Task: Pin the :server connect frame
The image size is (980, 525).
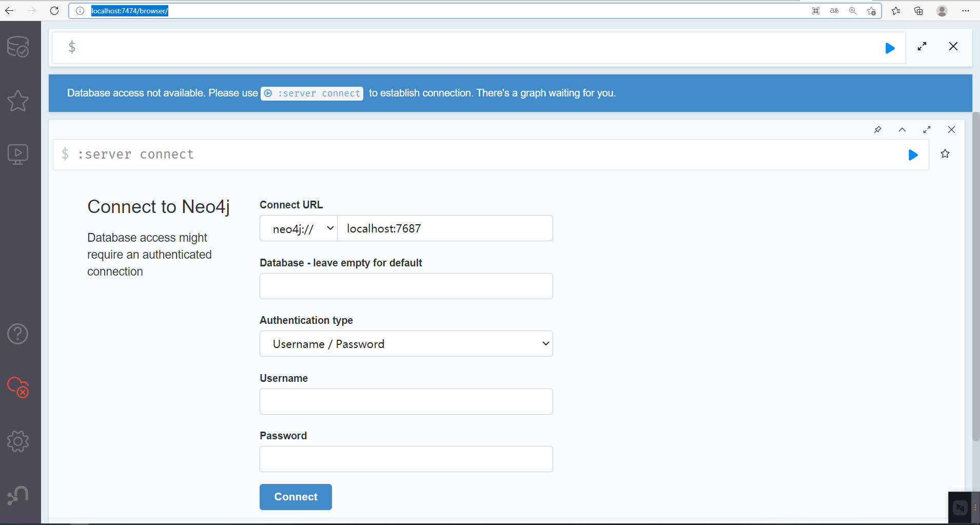Action: coord(878,130)
